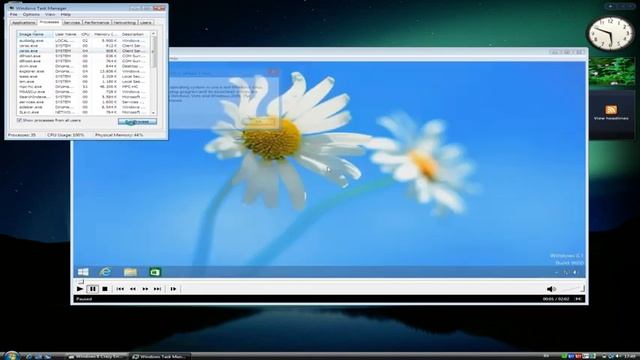Switch to the Performance tab

pos(97,22)
